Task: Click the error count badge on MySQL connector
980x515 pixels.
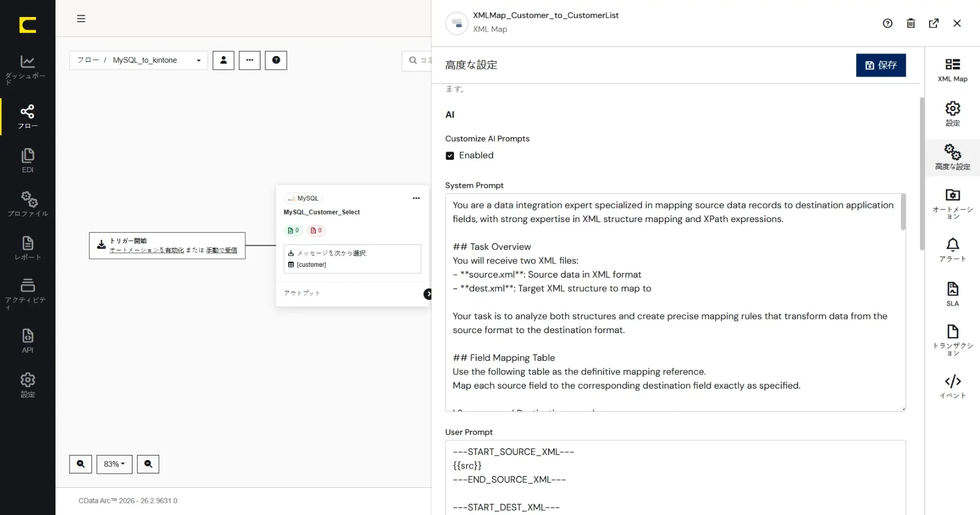Action: [316, 231]
